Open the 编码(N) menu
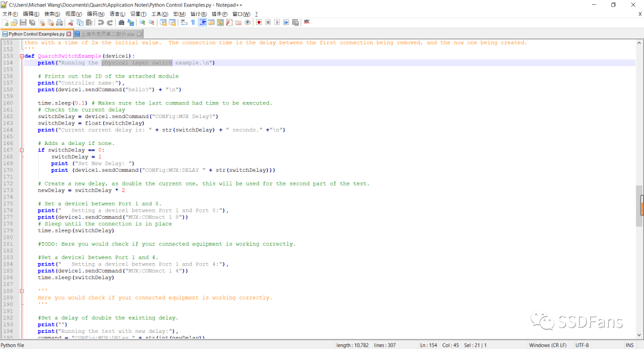 coord(95,14)
